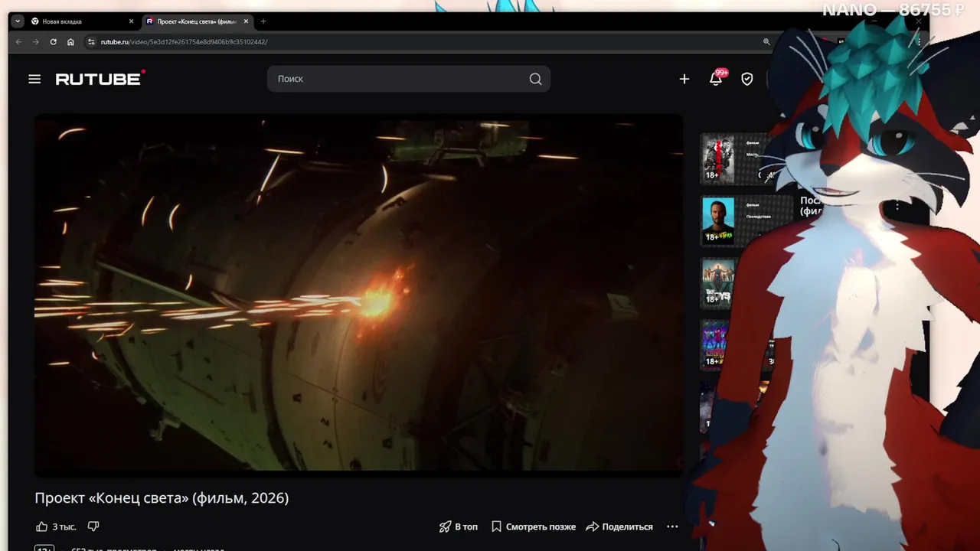
Task: Open the notifications bell
Action: [x=716, y=79]
